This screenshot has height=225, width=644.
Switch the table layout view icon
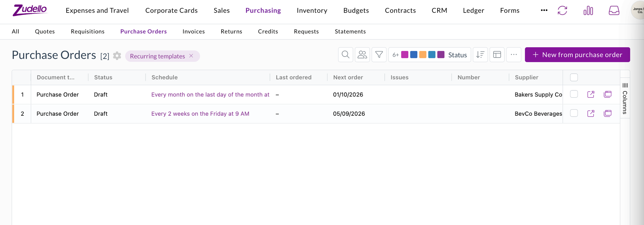pyautogui.click(x=497, y=55)
